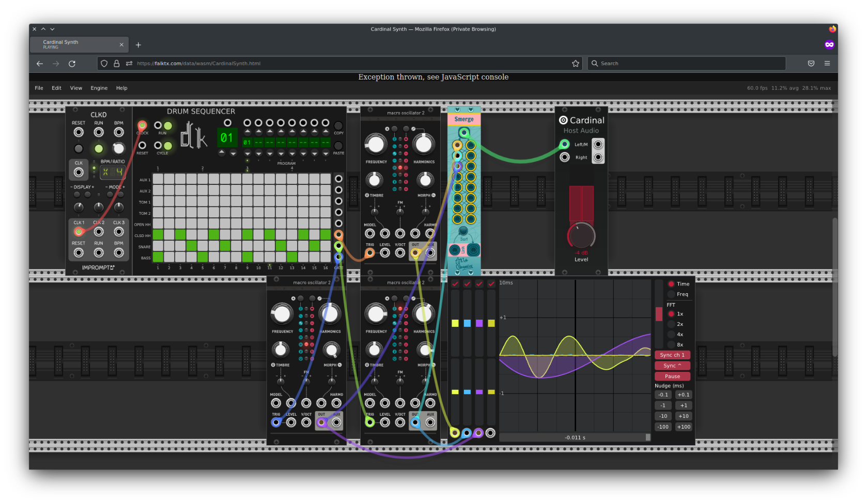
Task: Open the Engine menu
Action: [99, 88]
